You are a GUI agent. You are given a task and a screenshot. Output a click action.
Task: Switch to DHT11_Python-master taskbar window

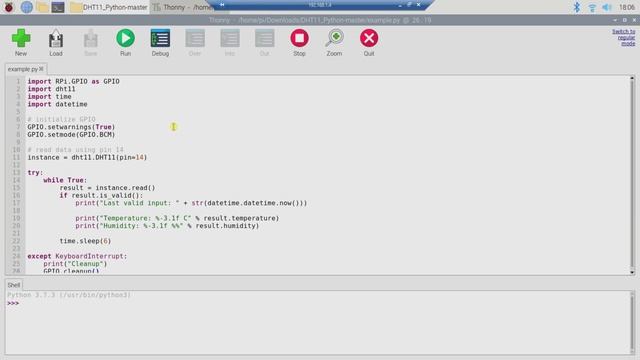coord(109,7)
